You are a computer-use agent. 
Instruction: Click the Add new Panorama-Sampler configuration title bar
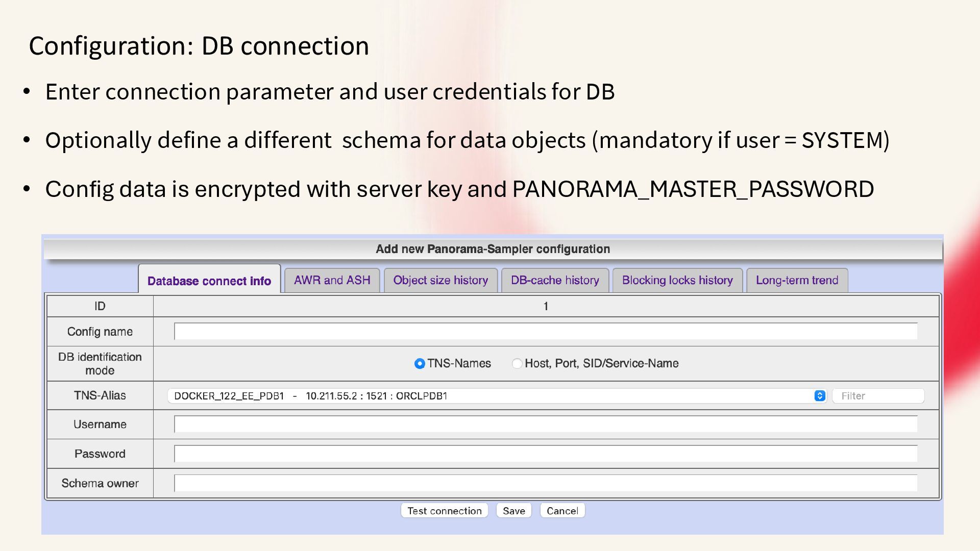[x=493, y=249]
